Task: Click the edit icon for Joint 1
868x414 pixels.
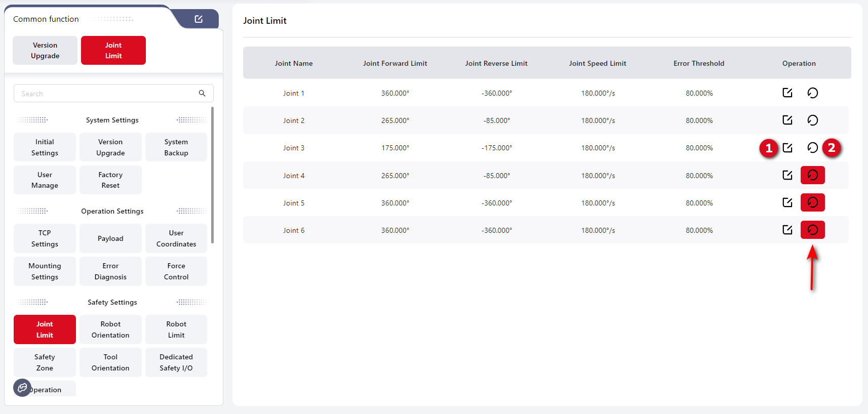Action: tap(787, 93)
